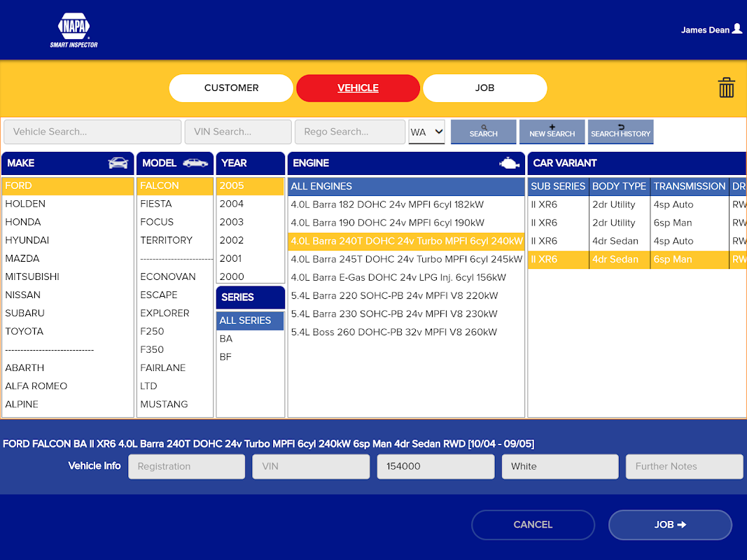This screenshot has height=560, width=747.
Task: Pick 4.0L Barra E-Gas LPG engine
Action: tap(406, 277)
